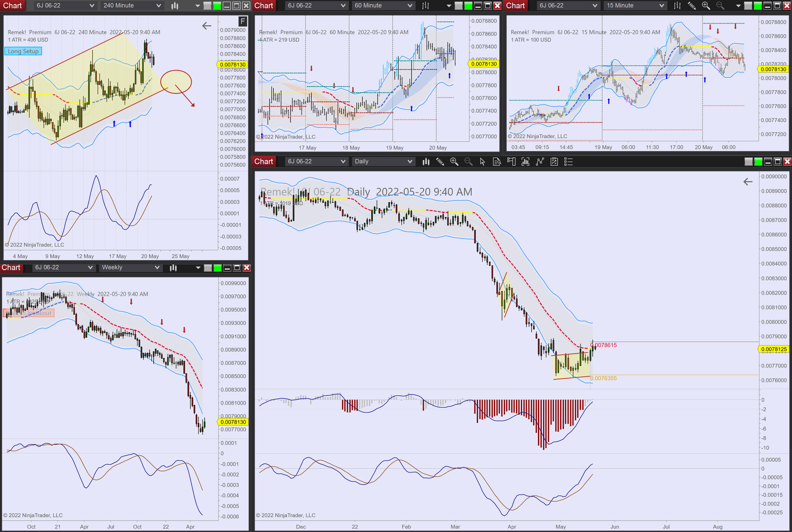Expand the Weekly interval dropdown
Viewport: 792px width, 532px height.
point(131,268)
